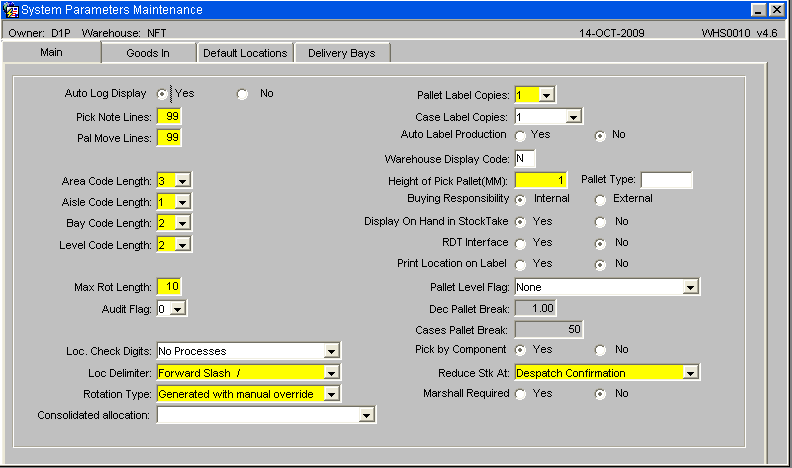Click Height of Pick Pallet field
792x468 pixels.
[x=540, y=180]
